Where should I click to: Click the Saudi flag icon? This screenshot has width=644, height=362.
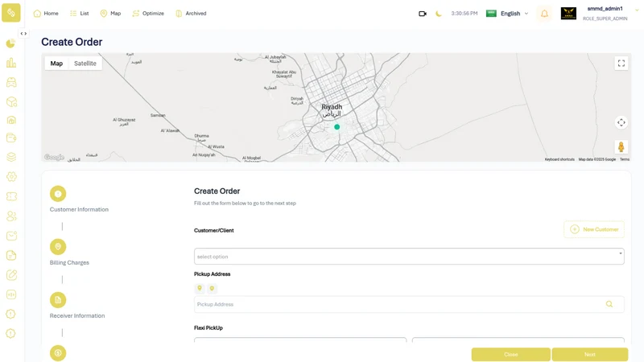491,14
